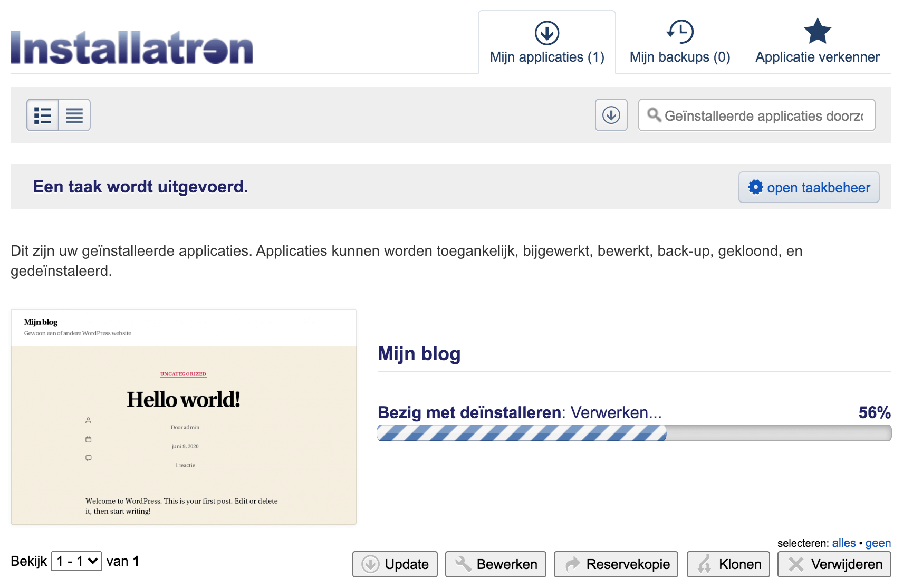Click the Installatron logo
Image resolution: width=903 pixels, height=588 pixels.
(132, 47)
